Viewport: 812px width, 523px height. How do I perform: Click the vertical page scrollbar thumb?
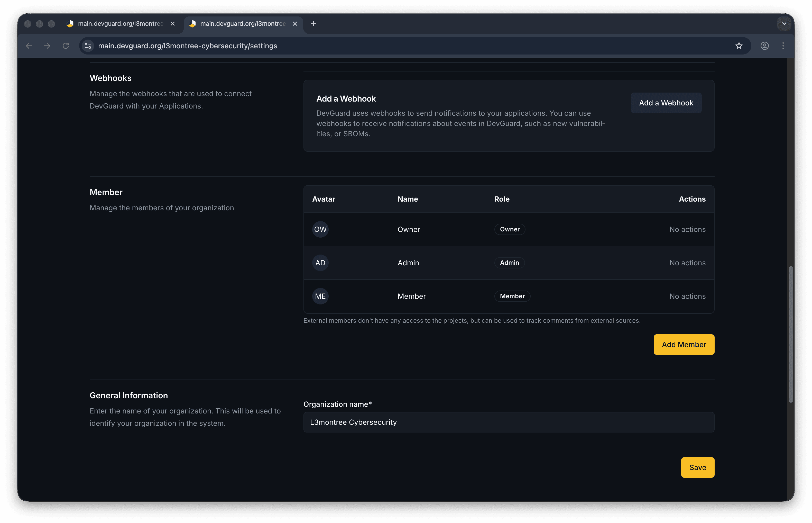click(791, 335)
